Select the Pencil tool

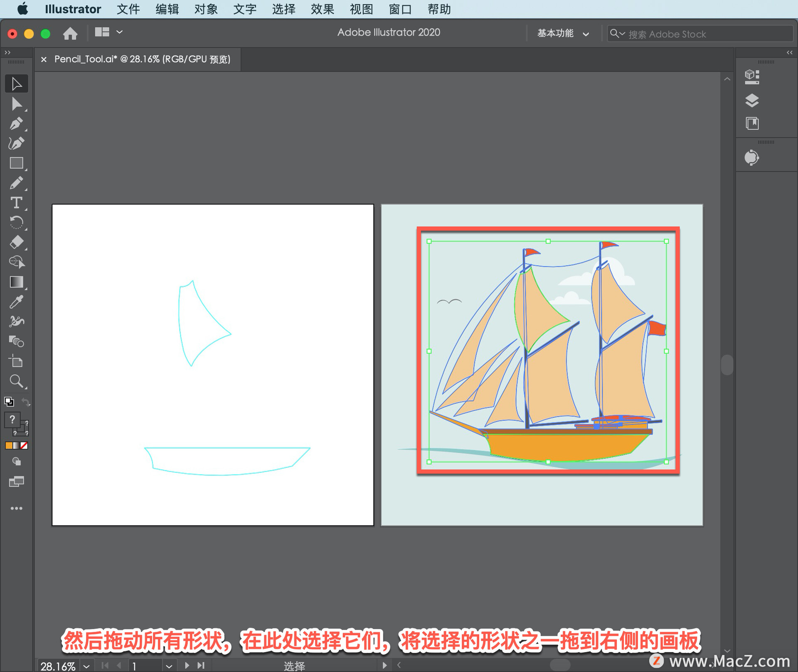click(x=17, y=183)
